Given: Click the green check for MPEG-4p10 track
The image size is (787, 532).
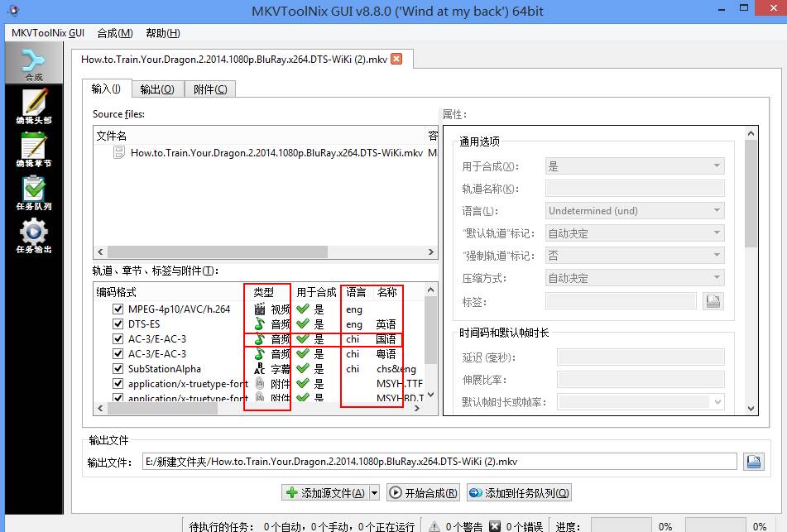Looking at the screenshot, I should (303, 309).
